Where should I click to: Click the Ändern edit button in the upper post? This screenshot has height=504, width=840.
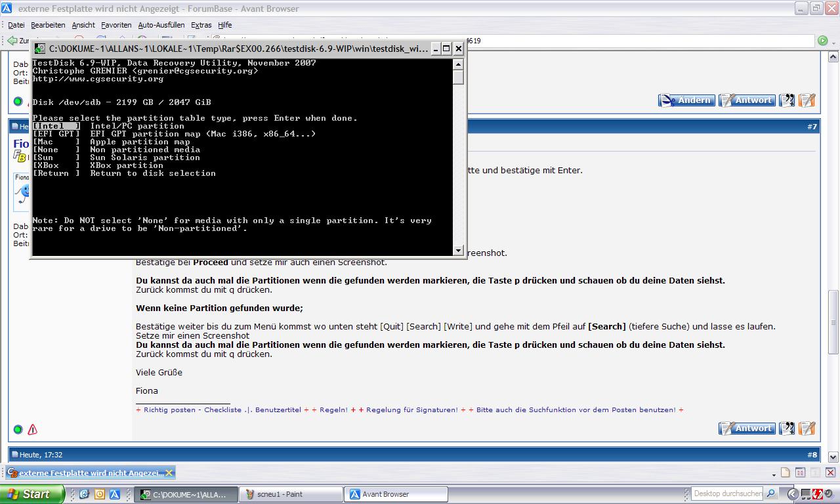pyautogui.click(x=686, y=100)
